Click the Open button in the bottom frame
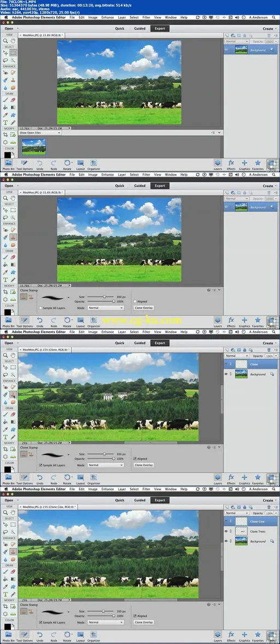Image resolution: width=280 pixels, height=644 pixels. (9, 500)
